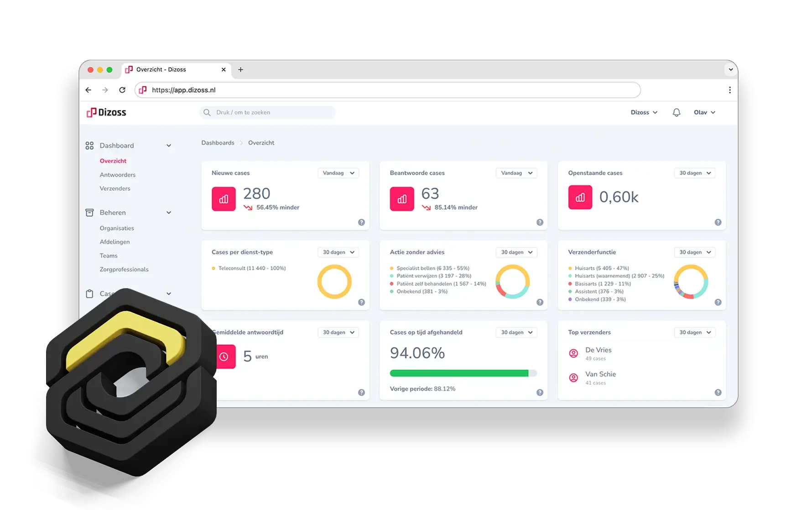The image size is (812, 510).
Task: Open the Nieuwe cases Vandaag dropdown
Action: tap(338, 173)
